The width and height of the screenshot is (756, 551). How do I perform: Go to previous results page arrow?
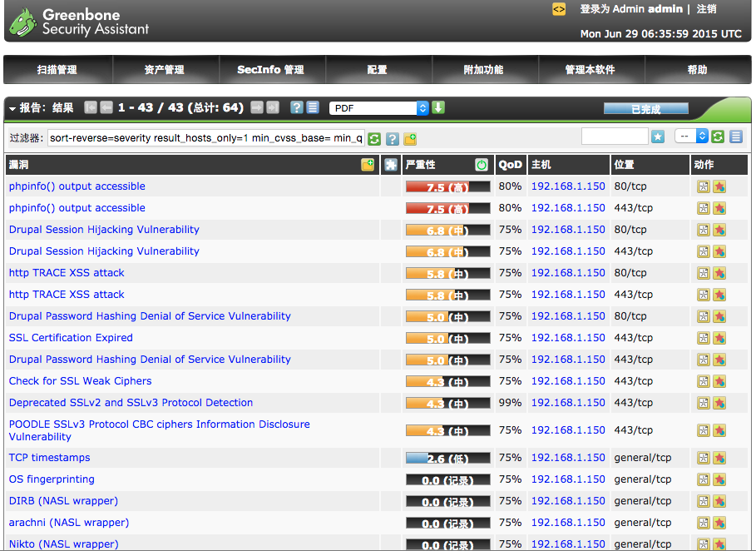[x=106, y=107]
